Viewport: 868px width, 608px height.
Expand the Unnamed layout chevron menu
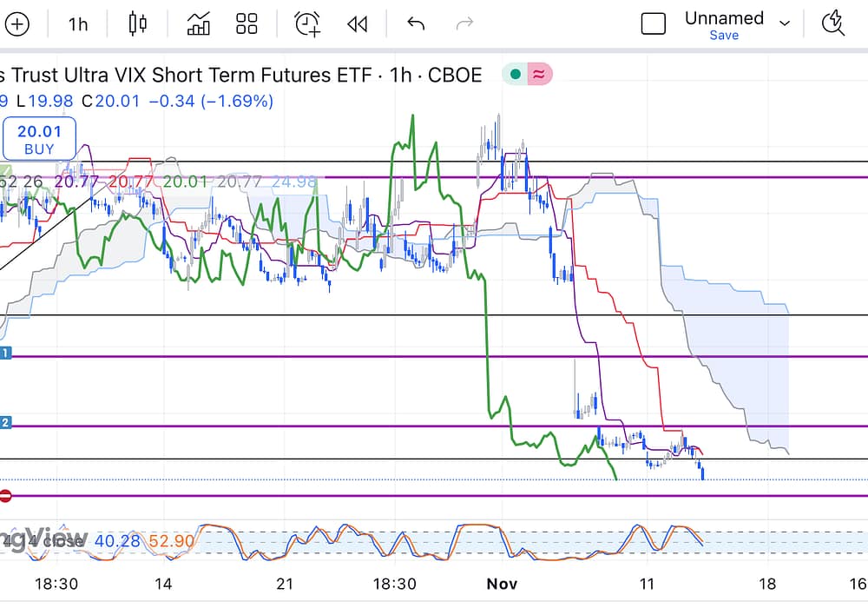785,23
